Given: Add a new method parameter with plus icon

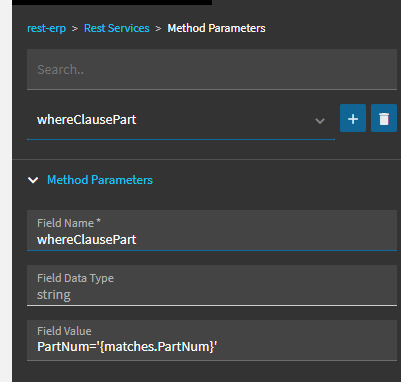Looking at the screenshot, I should tap(353, 118).
